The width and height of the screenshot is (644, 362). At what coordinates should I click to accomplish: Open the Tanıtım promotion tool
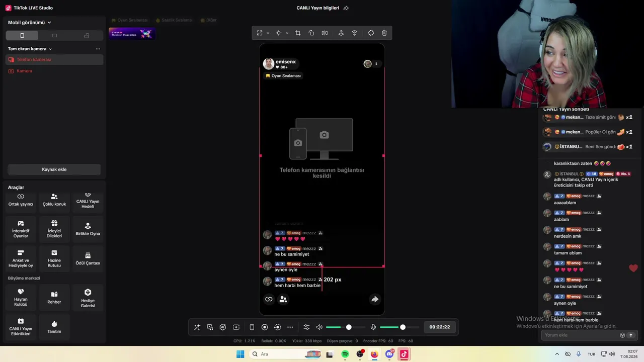click(54, 327)
